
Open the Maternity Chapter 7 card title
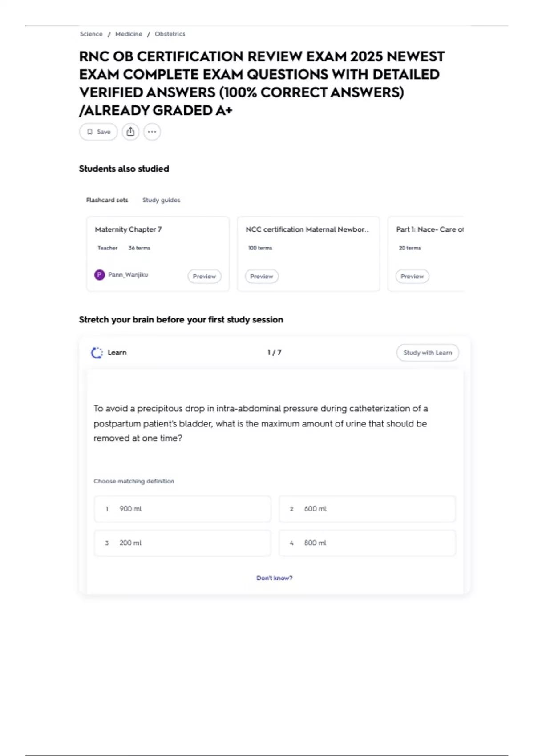point(128,229)
